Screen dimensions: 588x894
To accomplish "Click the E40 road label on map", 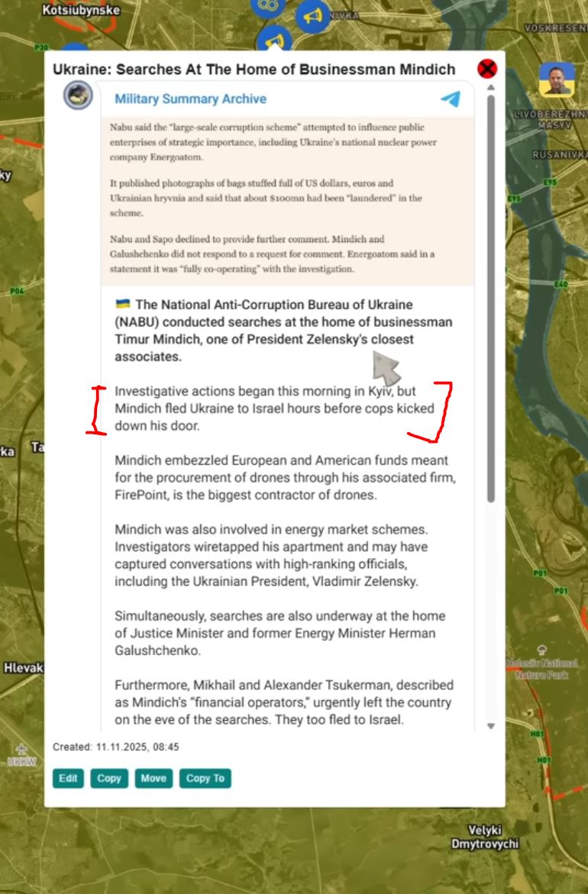I will click(x=561, y=284).
